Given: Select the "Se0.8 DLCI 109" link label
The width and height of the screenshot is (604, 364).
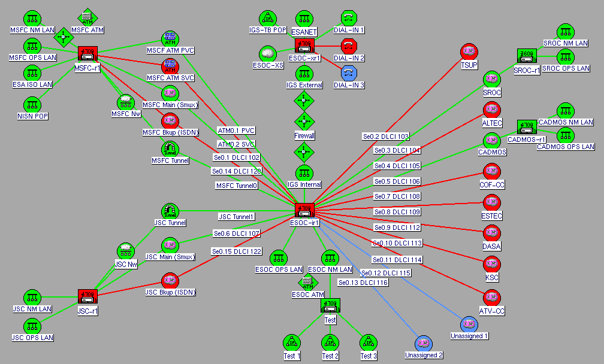Looking at the screenshot, I should [x=397, y=212].
